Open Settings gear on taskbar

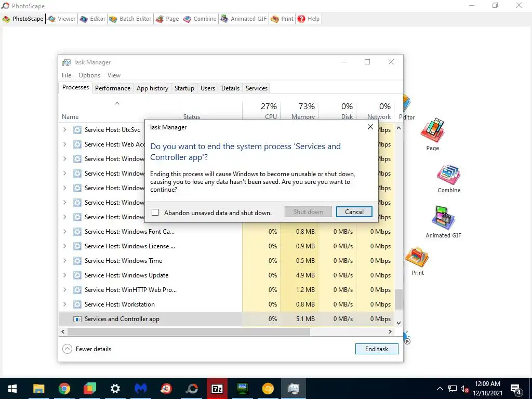[x=115, y=389]
